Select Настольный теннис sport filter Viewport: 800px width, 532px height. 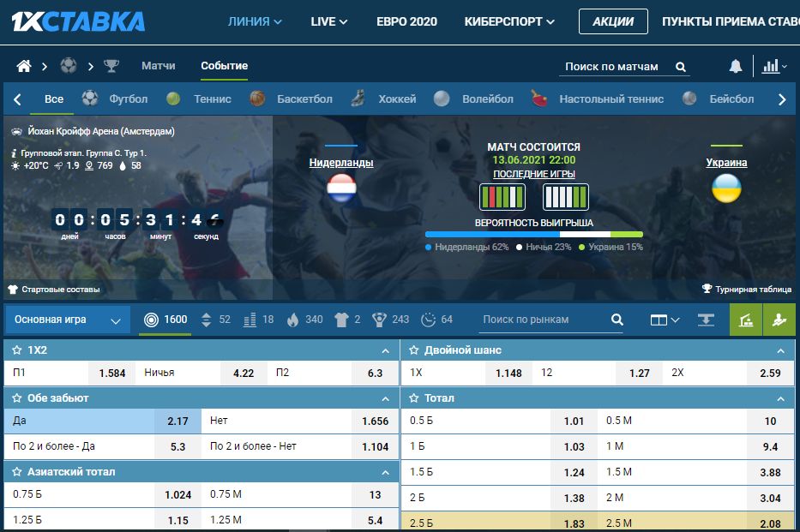coord(598,99)
